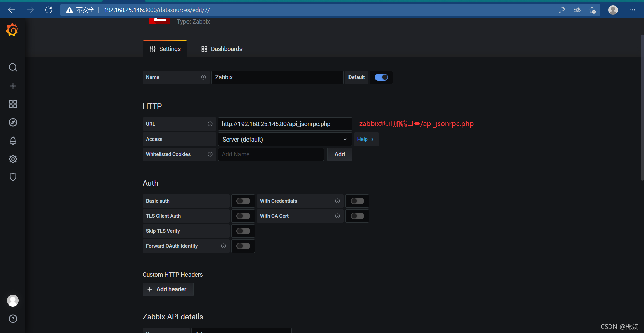This screenshot has width=644, height=333.
Task: Enable the With Credentials switch
Action: (x=357, y=201)
